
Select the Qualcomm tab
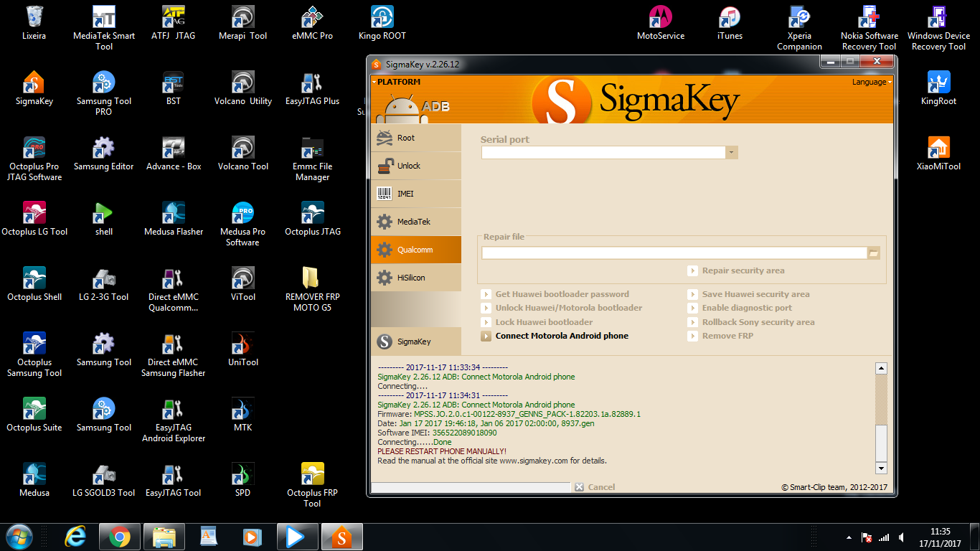point(416,250)
